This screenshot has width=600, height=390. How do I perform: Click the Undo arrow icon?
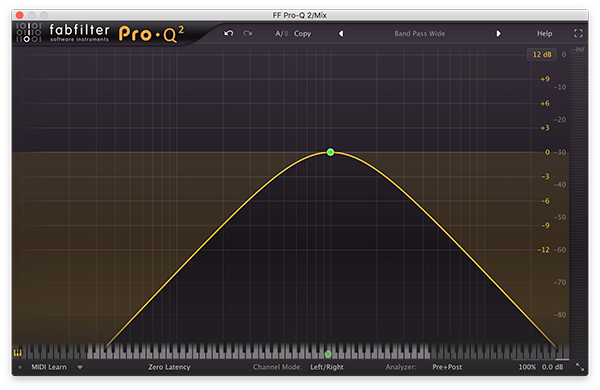click(x=228, y=33)
